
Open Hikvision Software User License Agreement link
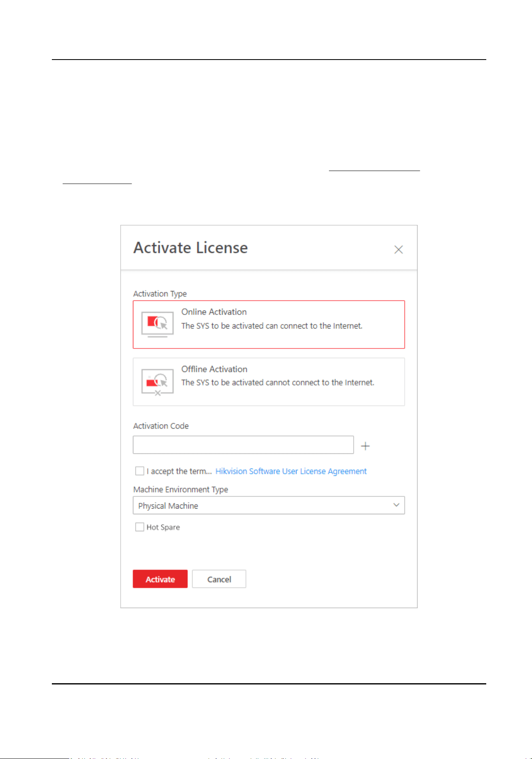point(291,471)
